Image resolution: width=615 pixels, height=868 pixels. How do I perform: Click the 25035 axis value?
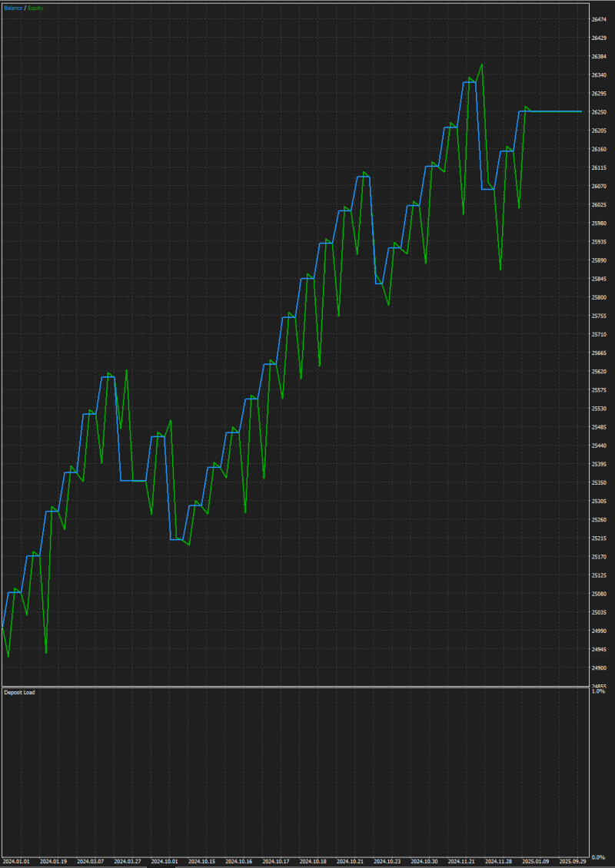pos(598,612)
